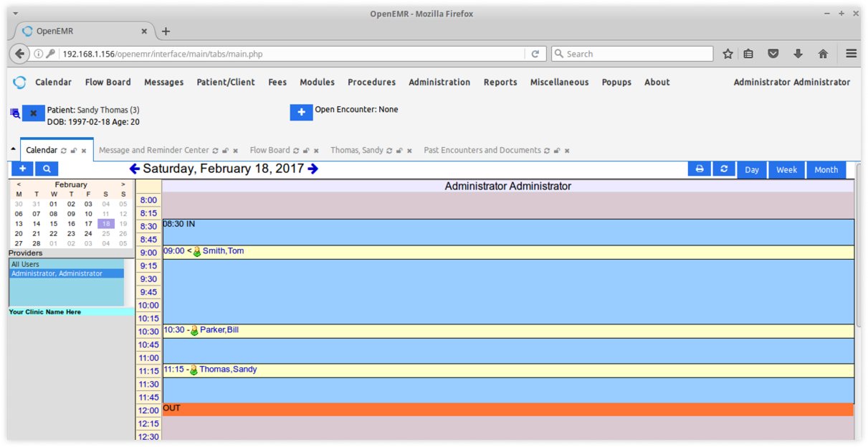Toggle the lock on the Calendar tab

click(x=74, y=151)
